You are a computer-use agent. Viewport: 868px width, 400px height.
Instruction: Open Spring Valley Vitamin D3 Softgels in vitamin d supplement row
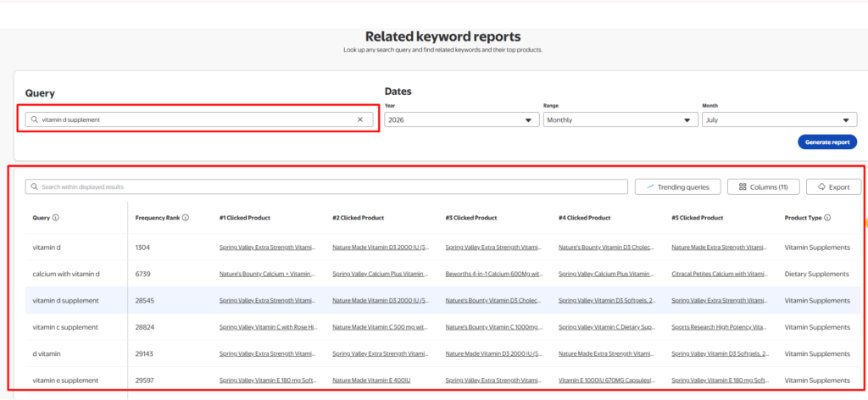(x=607, y=300)
